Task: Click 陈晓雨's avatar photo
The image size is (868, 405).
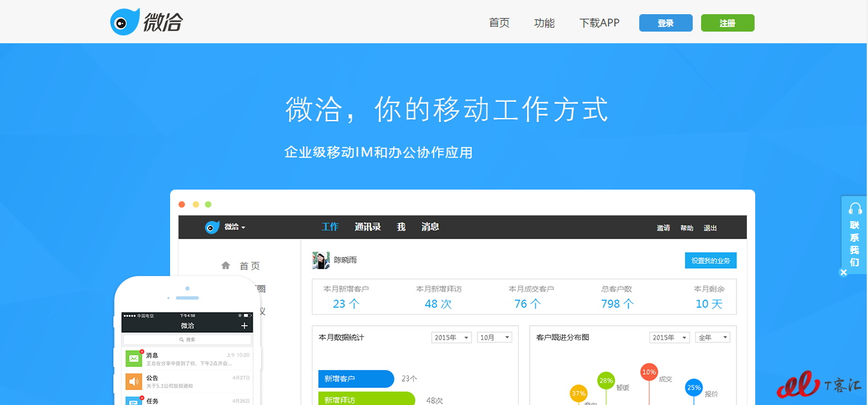Action: pyautogui.click(x=321, y=260)
